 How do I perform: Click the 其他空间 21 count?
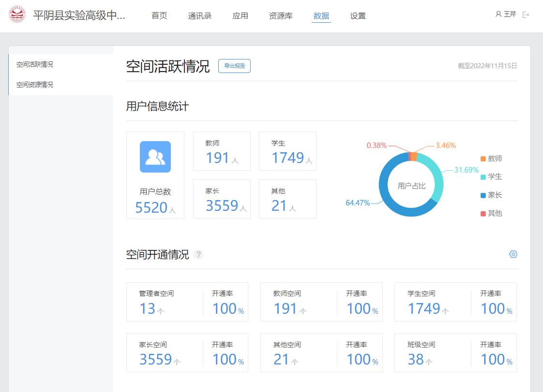pyautogui.click(x=281, y=360)
